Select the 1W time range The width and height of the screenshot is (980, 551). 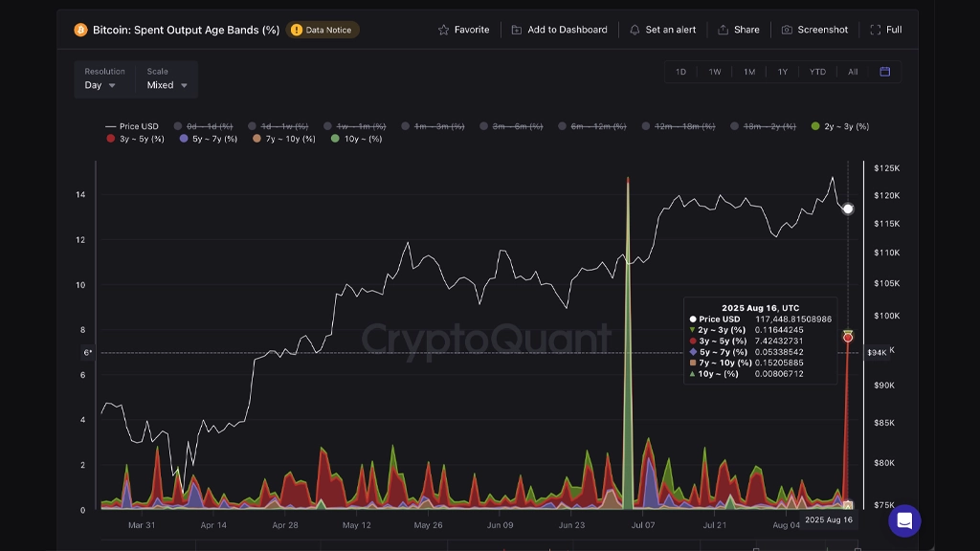pyautogui.click(x=714, y=72)
